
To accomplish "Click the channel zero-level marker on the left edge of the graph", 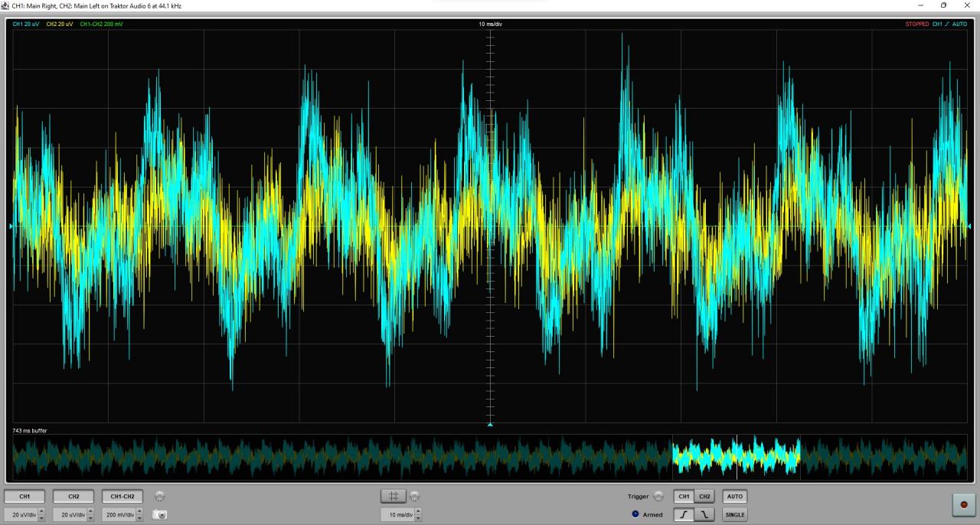I will 11,226.
